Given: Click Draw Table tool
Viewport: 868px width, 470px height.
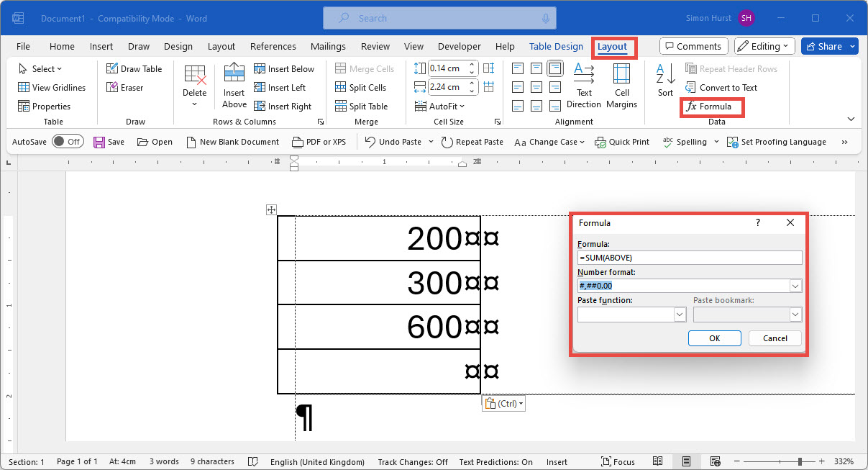Looking at the screenshot, I should tap(134, 69).
